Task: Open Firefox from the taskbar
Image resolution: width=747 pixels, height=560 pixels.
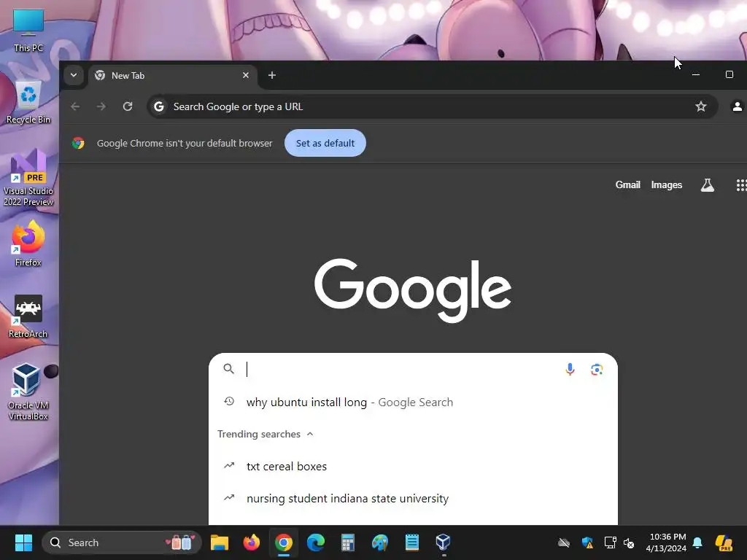Action: click(252, 542)
